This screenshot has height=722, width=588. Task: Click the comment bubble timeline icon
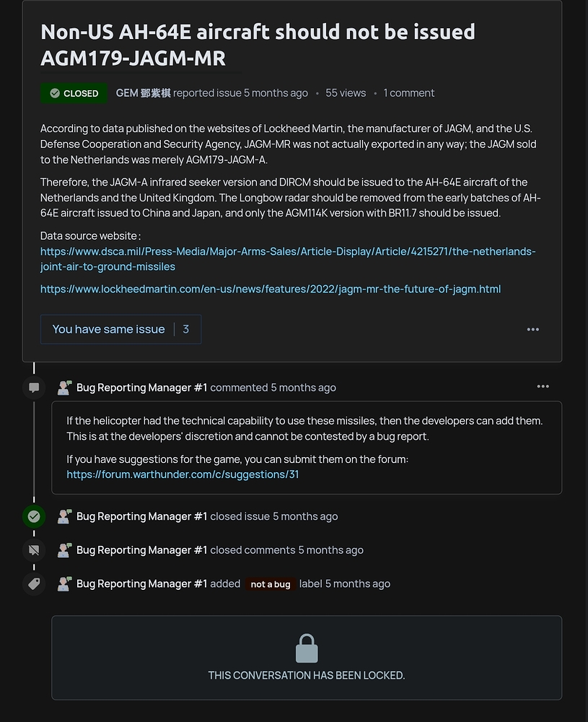click(33, 388)
